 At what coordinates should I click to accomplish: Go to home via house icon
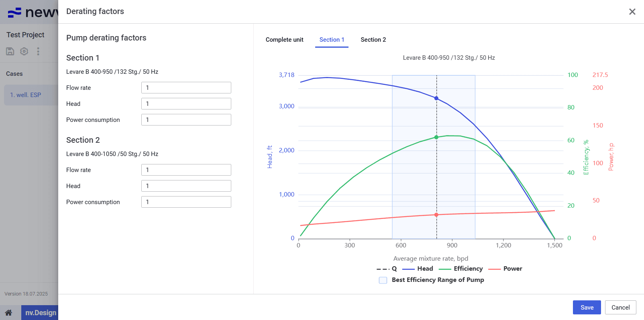pos(8,313)
